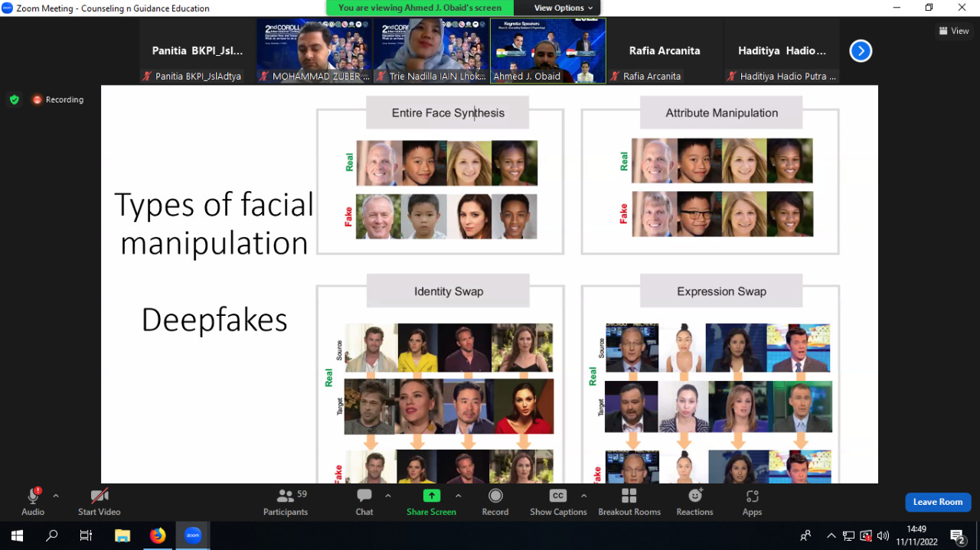This screenshot has width=980, height=550.
Task: Open the Apps panel
Action: point(752,502)
